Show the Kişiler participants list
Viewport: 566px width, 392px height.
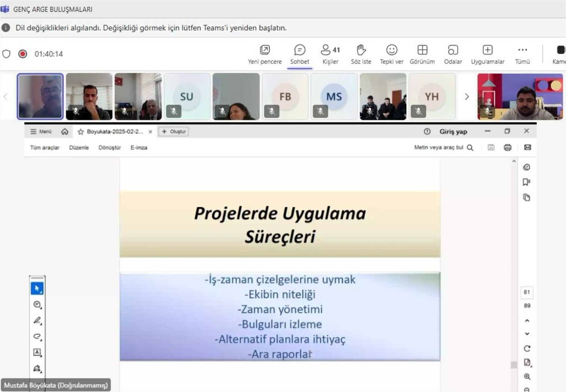point(330,55)
